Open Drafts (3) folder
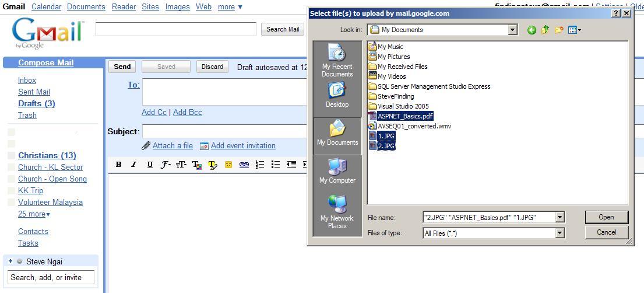The image size is (644, 293). (37, 103)
